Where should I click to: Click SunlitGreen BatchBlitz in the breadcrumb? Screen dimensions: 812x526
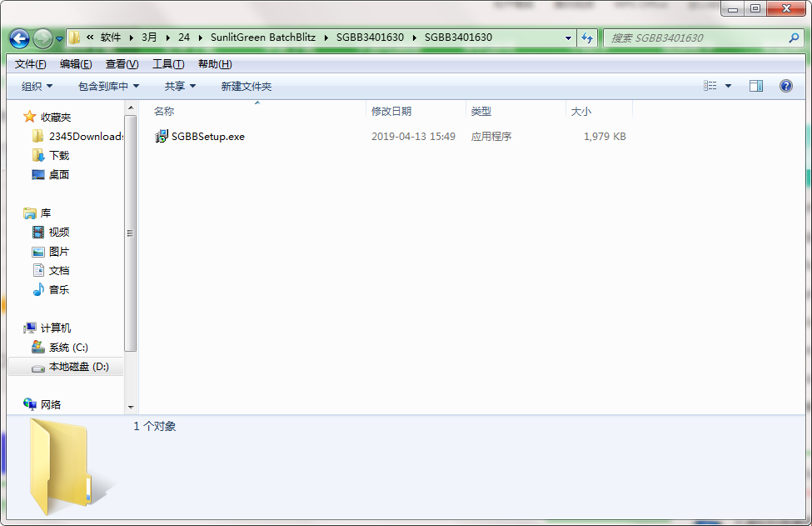pyautogui.click(x=263, y=38)
